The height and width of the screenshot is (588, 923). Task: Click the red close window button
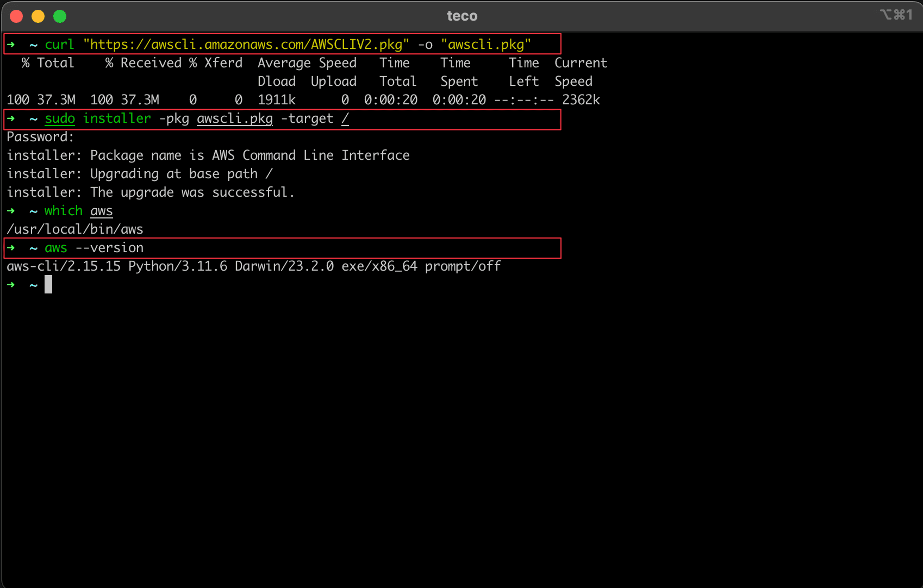tap(16, 16)
